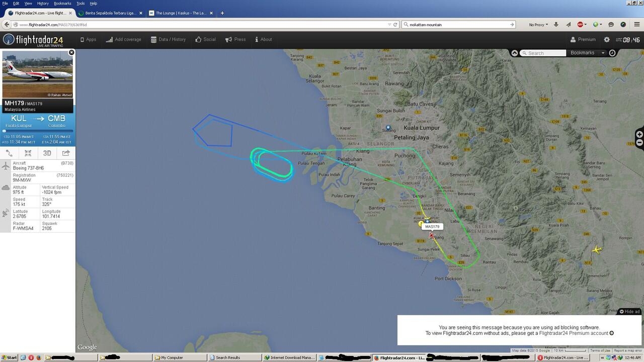Open the About menu
Viewport: 644px width, 362px height.
coord(263,39)
